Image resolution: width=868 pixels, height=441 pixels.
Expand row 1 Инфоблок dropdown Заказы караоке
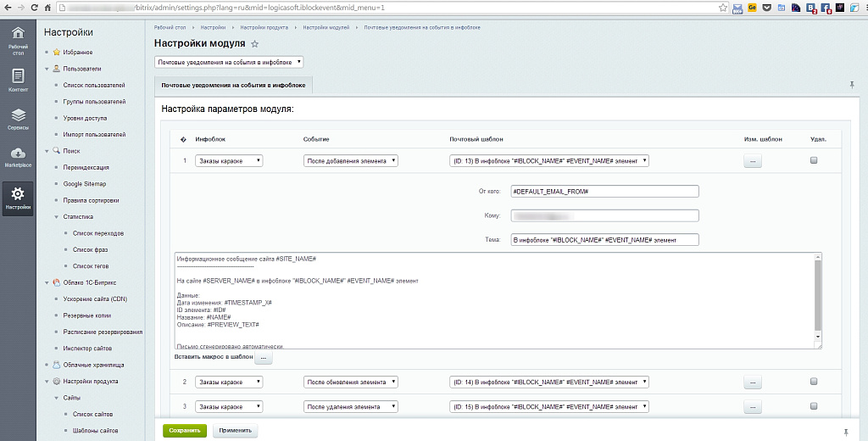click(229, 160)
